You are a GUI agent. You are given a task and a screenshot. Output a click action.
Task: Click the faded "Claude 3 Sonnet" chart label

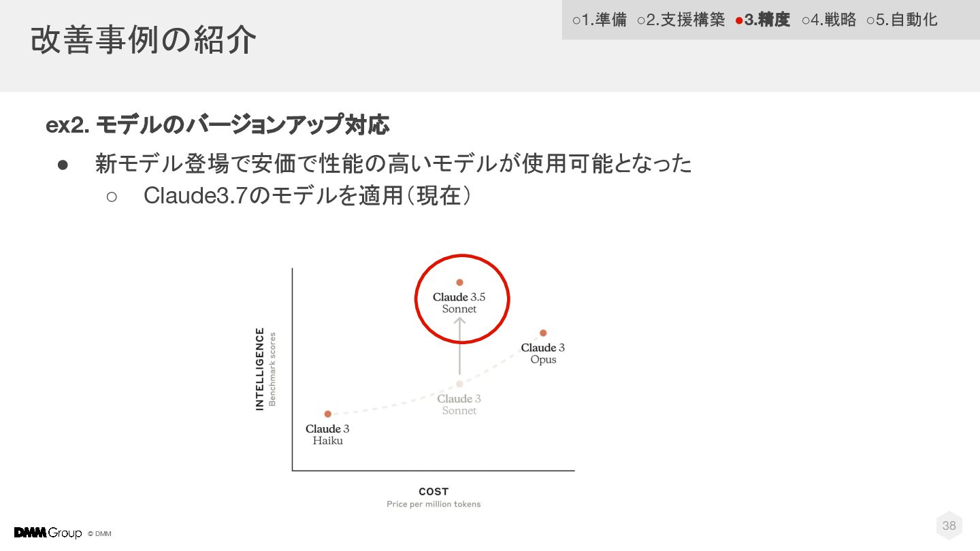[x=459, y=404]
